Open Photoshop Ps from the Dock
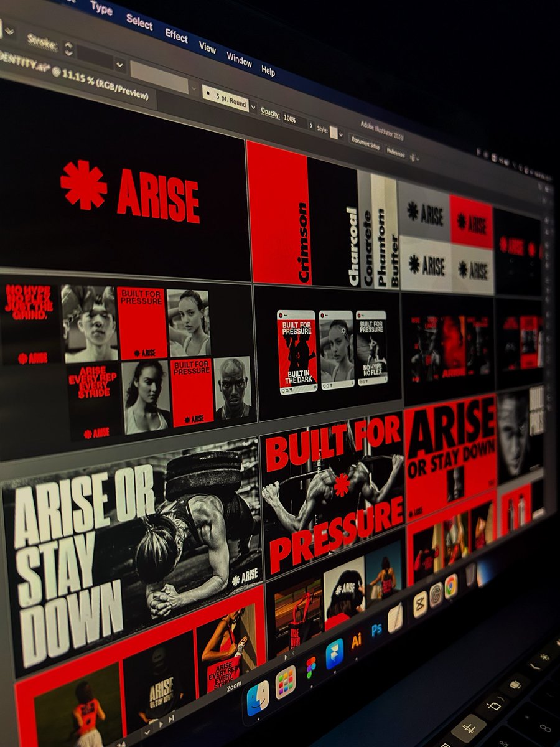 coord(376,629)
